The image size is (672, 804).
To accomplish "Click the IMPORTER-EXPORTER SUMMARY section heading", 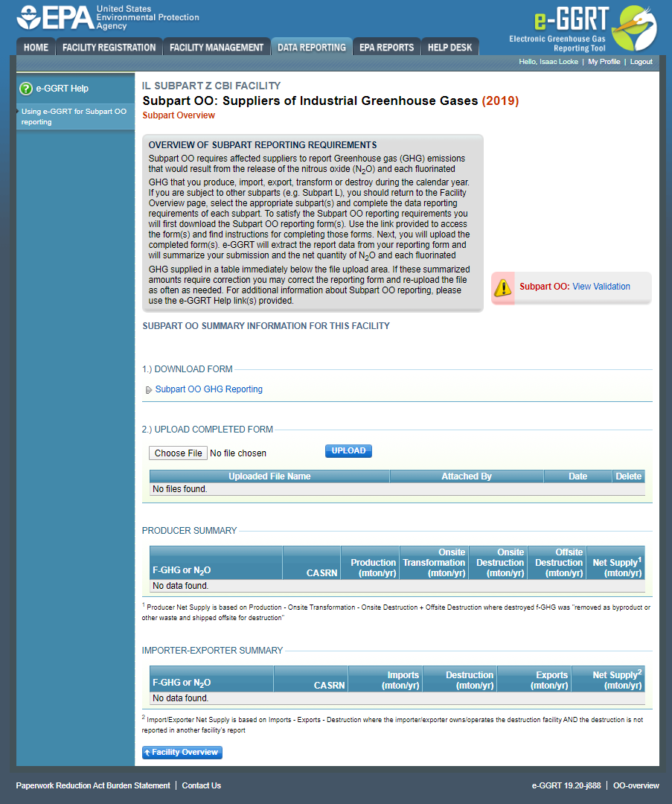I will [212, 650].
